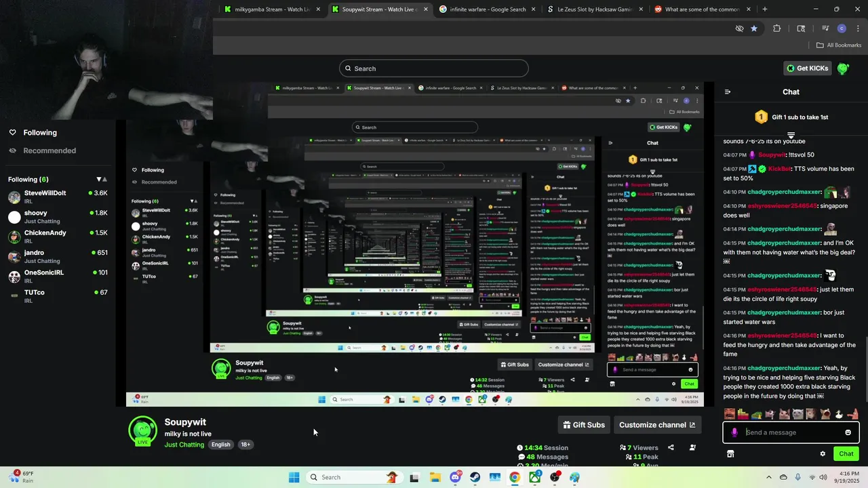
Task: Click the 18+ tag
Action: [245, 445]
